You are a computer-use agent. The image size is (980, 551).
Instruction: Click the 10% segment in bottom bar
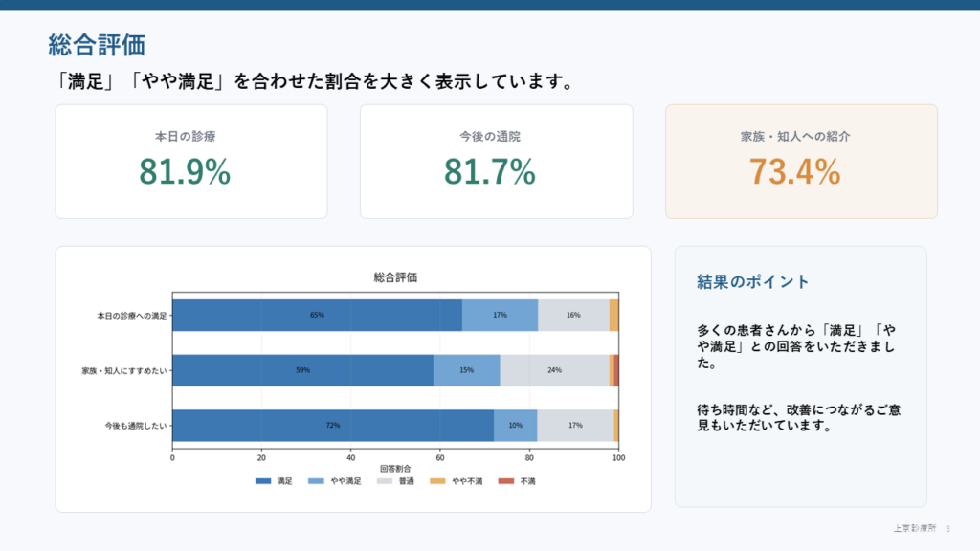[516, 426]
